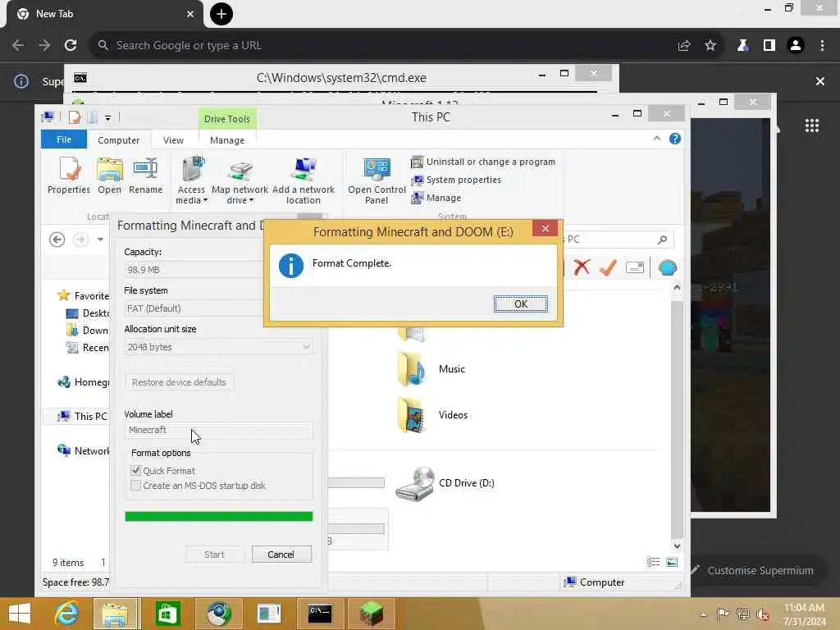
Task: Open the File tab in This PC
Action: coord(64,139)
